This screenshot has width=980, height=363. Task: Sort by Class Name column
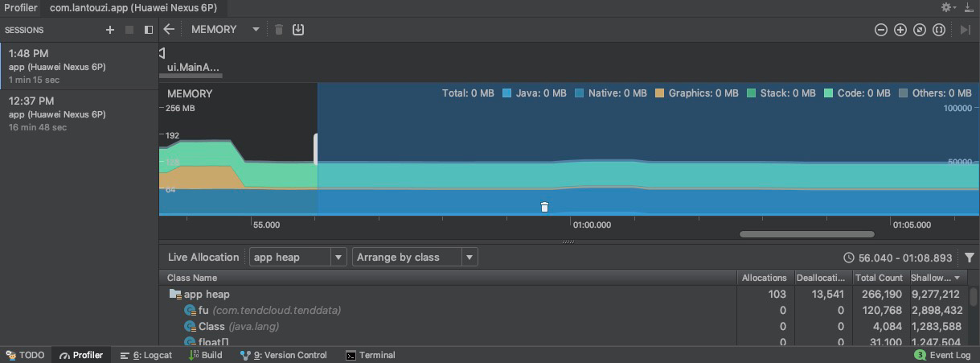[x=448, y=278]
